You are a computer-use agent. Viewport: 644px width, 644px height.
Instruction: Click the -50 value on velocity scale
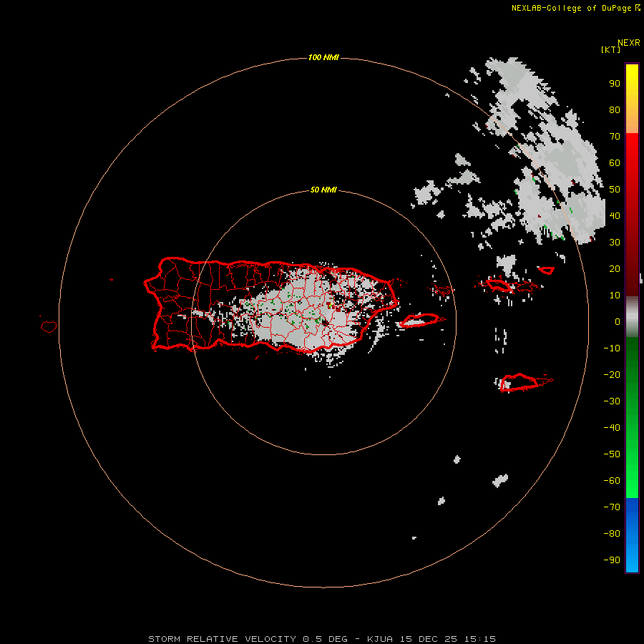coord(612,454)
